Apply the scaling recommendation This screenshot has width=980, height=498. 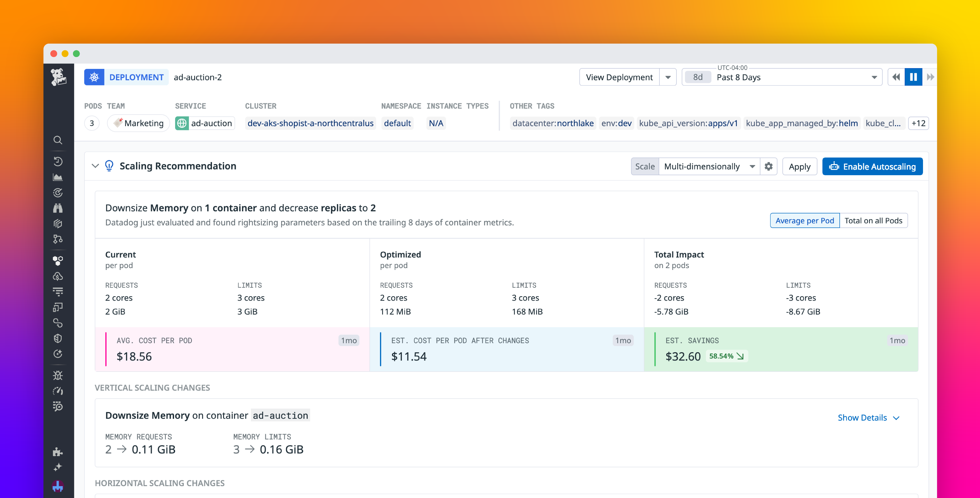[x=799, y=166]
